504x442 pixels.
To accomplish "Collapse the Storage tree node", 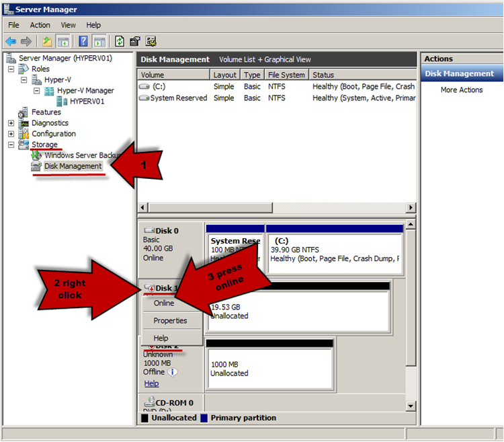I will point(11,145).
